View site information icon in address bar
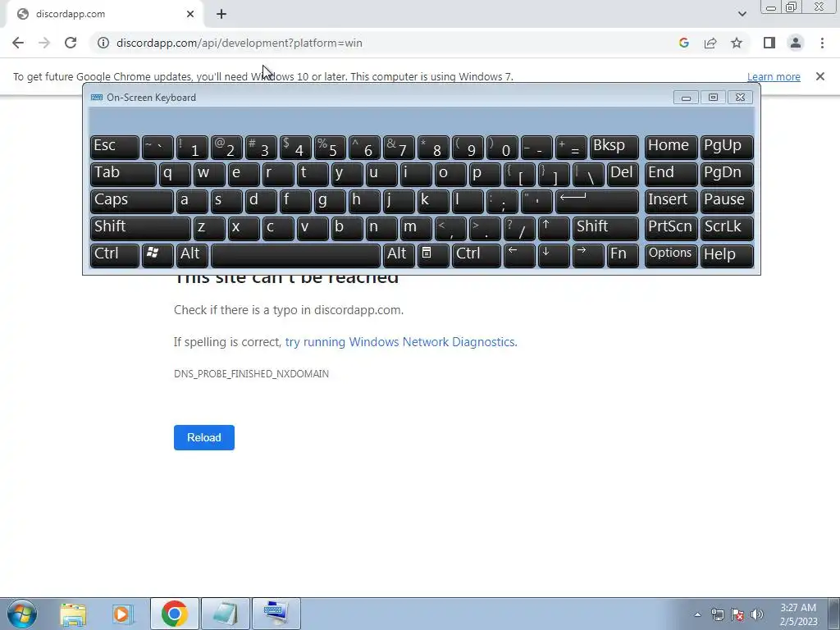840x630 pixels. (x=103, y=43)
